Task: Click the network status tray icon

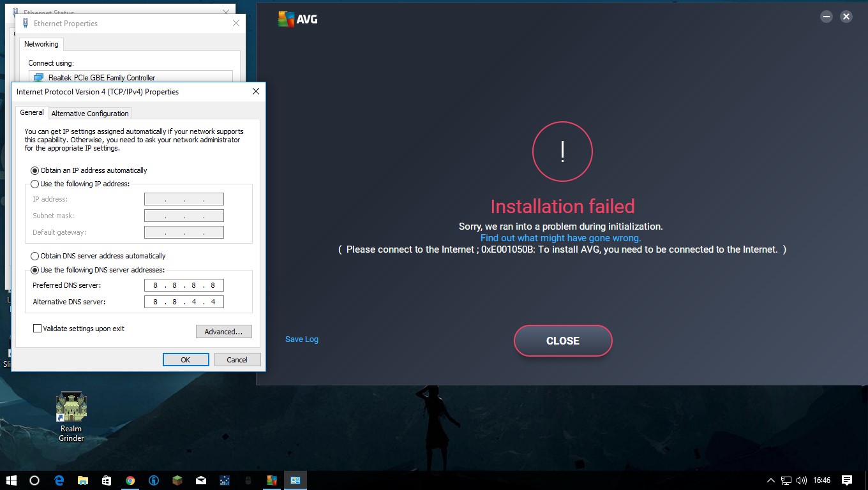Action: coord(786,480)
